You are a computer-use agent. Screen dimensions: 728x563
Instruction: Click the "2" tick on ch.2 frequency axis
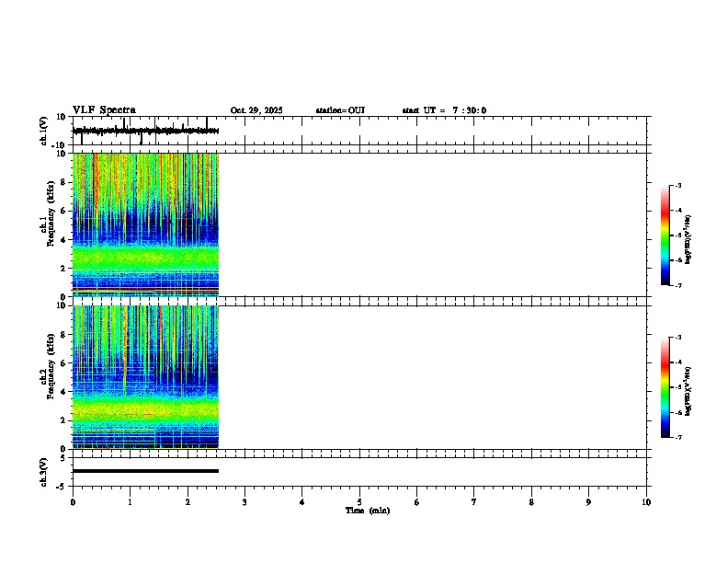[x=63, y=420]
